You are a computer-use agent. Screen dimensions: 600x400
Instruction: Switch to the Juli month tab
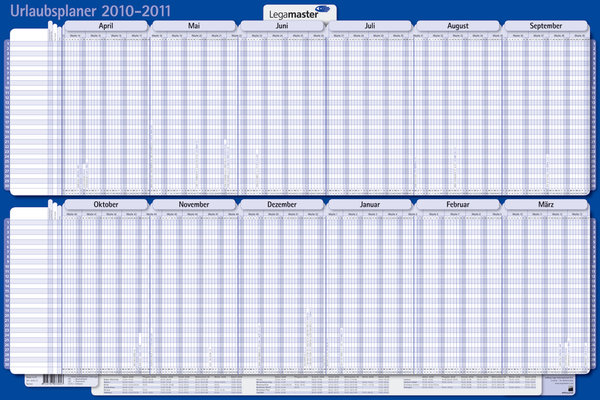(x=371, y=24)
